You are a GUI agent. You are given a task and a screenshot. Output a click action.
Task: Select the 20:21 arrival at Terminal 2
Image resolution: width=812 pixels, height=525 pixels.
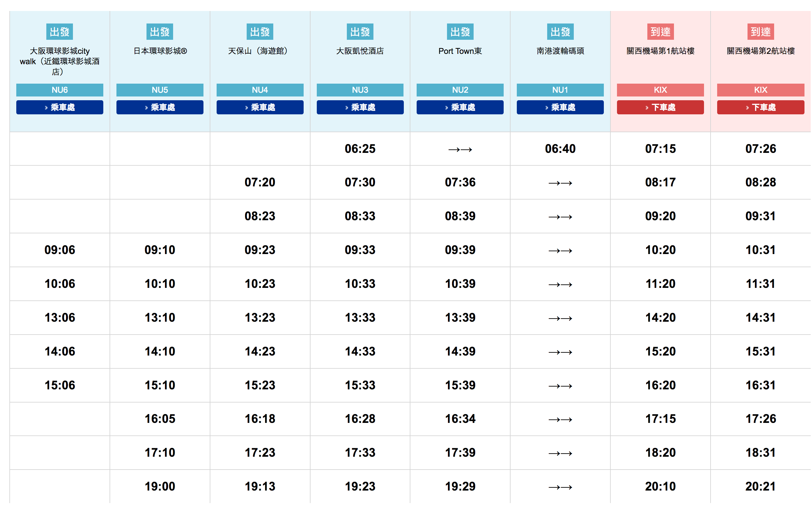click(760, 486)
